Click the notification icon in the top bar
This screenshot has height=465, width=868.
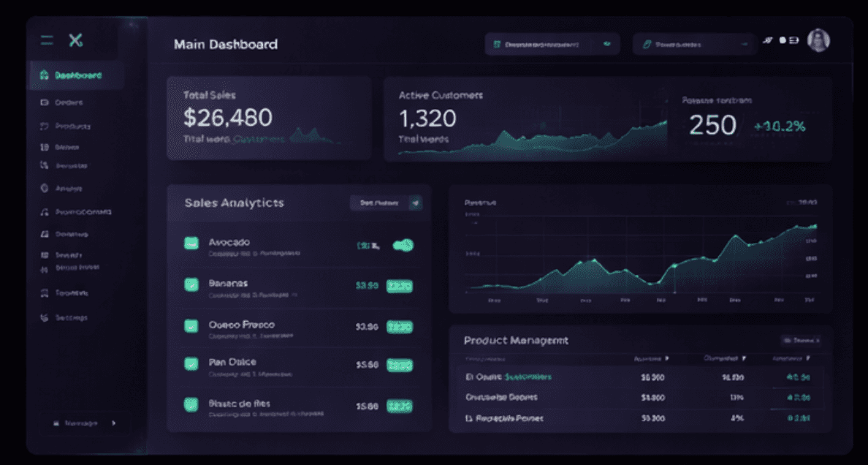point(768,42)
